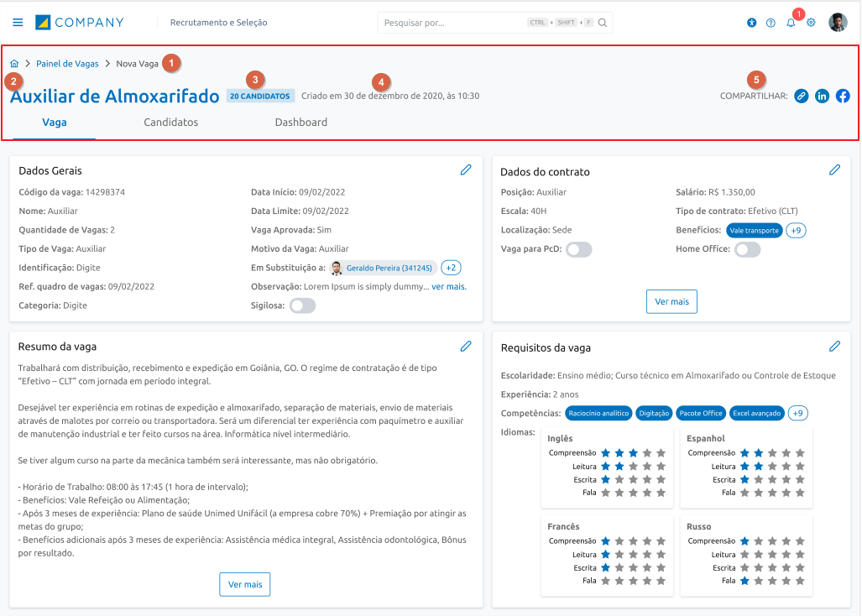Open the hamburger navigation menu
The image size is (862, 616).
[x=18, y=23]
